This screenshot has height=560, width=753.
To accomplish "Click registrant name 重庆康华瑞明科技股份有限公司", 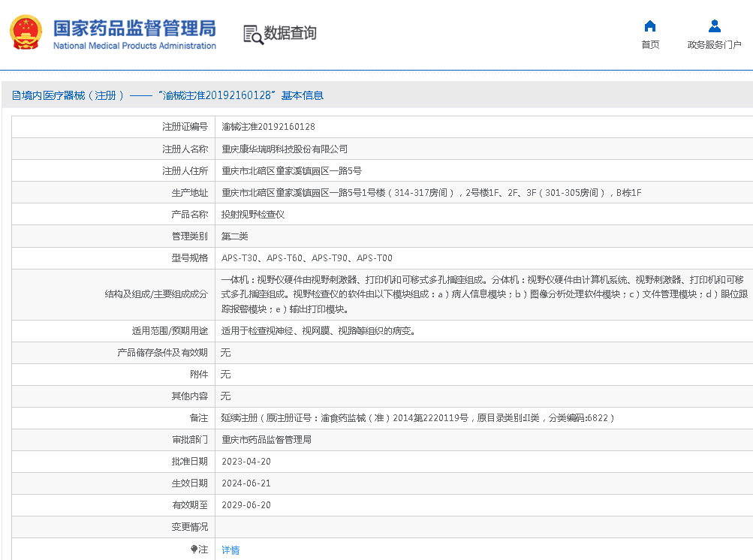I will coord(285,149).
